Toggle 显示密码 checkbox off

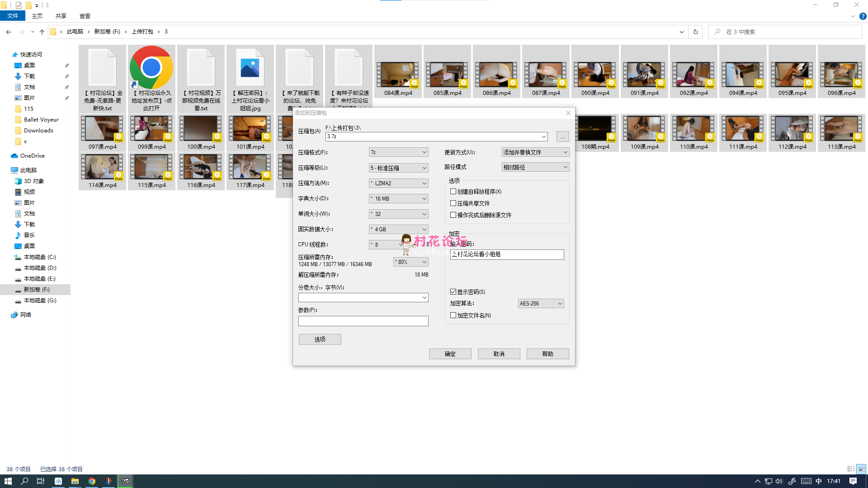453,292
